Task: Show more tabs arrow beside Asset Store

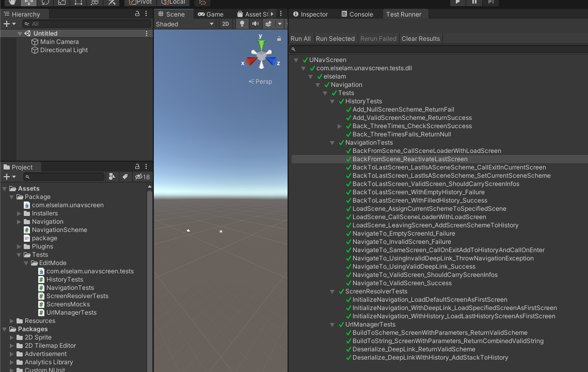Action: (x=272, y=14)
